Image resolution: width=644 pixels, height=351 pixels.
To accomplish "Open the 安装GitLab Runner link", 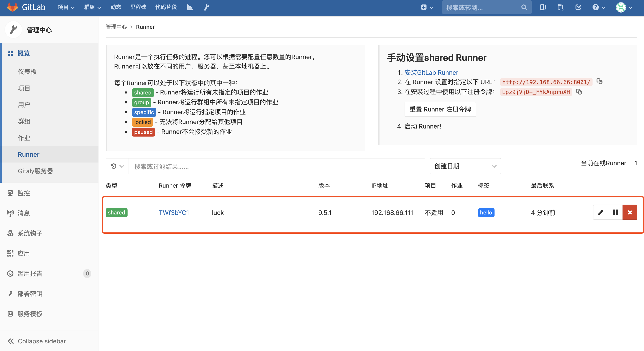I will [x=432, y=72].
